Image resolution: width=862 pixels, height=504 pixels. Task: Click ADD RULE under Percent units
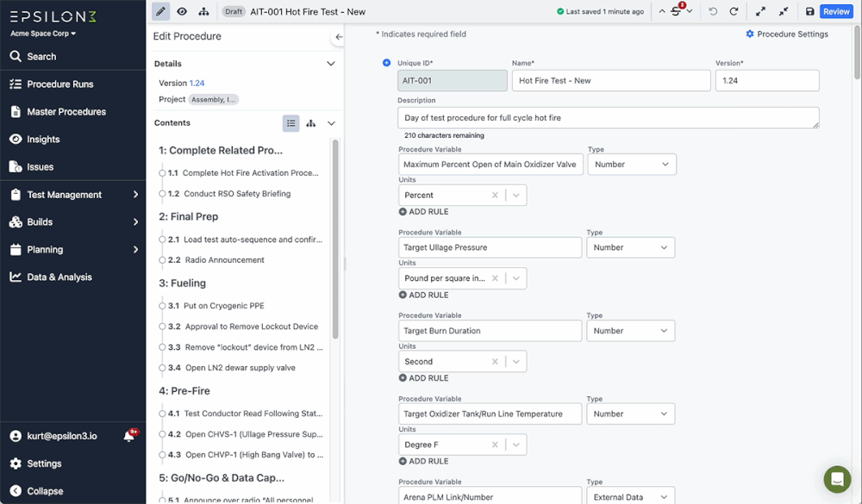[x=423, y=212]
